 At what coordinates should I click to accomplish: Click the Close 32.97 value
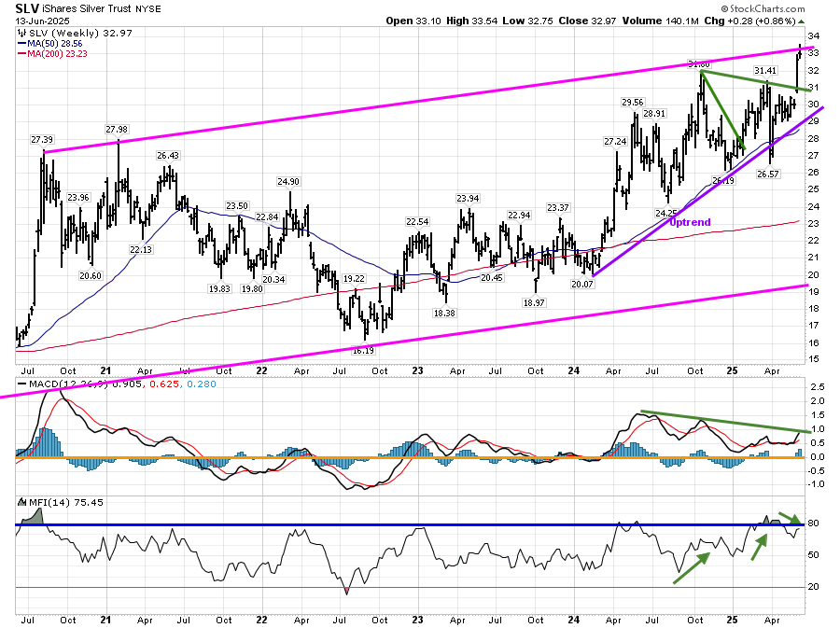tap(588, 21)
